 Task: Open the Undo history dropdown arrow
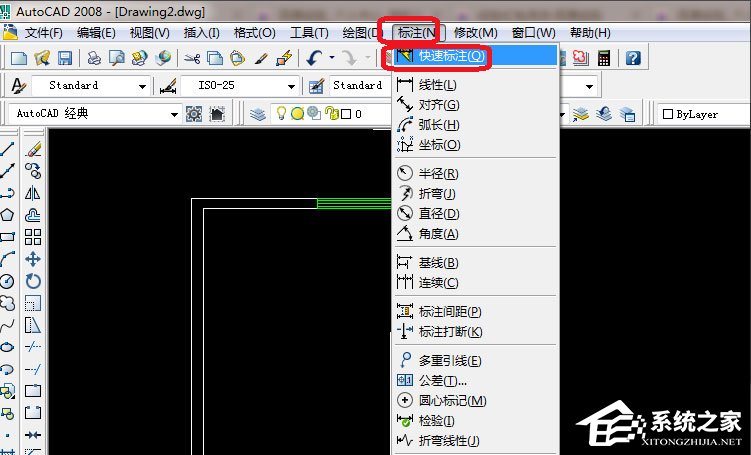[332, 58]
